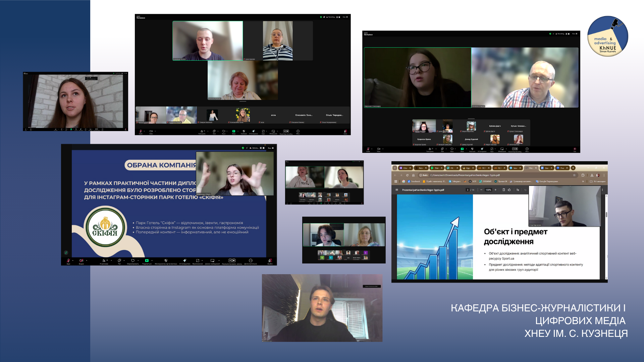Rotate the PDF counterclockwise

pos(509,190)
